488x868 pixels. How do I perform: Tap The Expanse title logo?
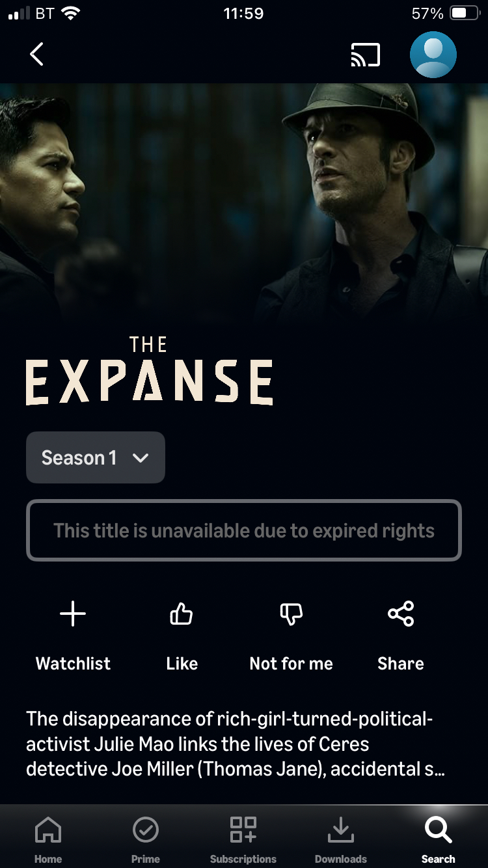coord(149,370)
